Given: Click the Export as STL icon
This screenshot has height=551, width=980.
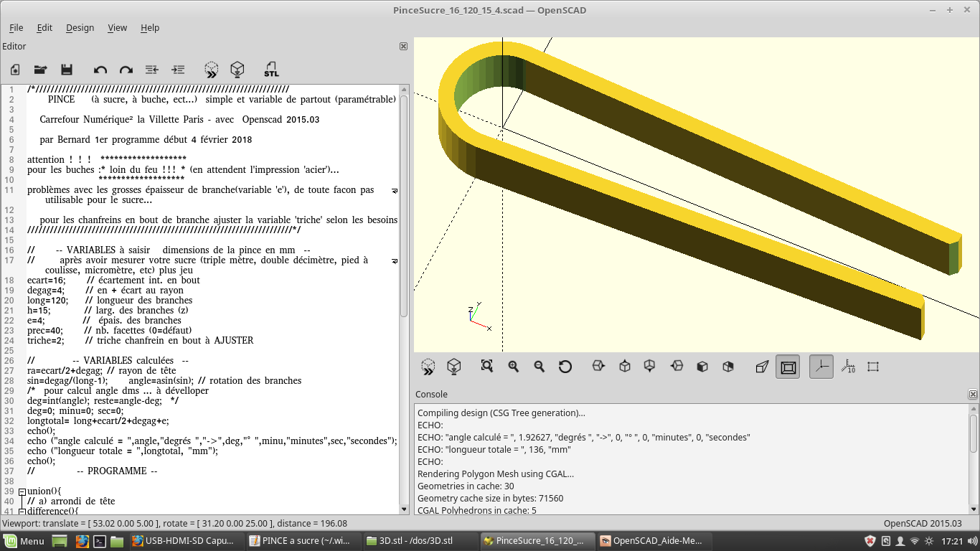Looking at the screenshot, I should pos(271,70).
